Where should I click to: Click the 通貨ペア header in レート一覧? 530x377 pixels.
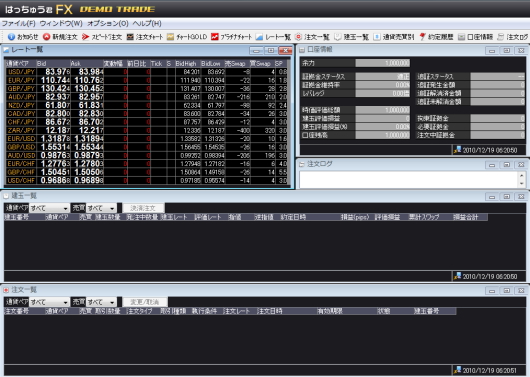click(20, 64)
